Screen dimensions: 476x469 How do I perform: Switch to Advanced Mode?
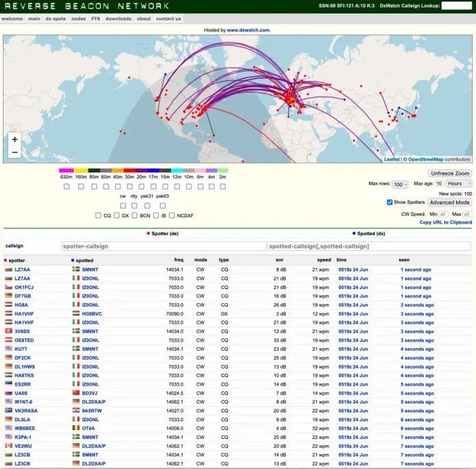pos(449,202)
